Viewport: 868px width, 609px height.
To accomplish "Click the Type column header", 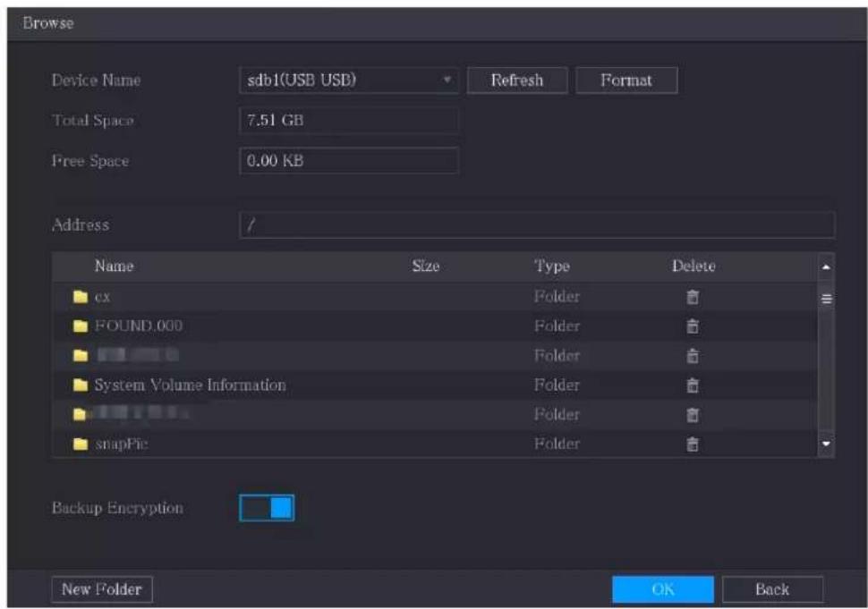I will [552, 266].
